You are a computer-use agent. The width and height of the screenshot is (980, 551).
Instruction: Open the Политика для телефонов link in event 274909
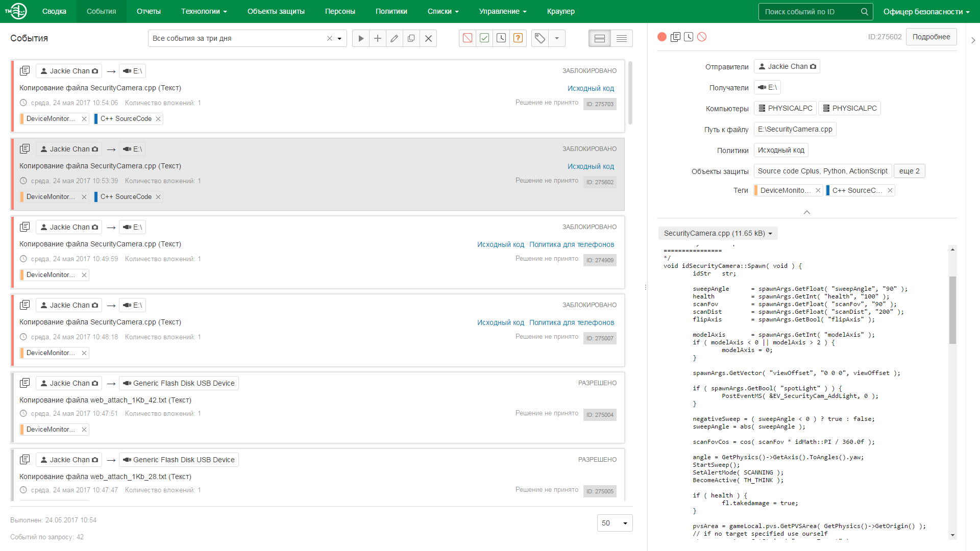(571, 244)
